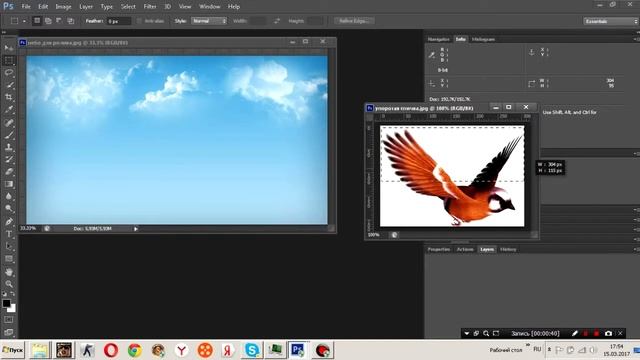Switch to the Navigator tab
Image resolution: width=640 pixels, height=360 pixels.
point(438,39)
